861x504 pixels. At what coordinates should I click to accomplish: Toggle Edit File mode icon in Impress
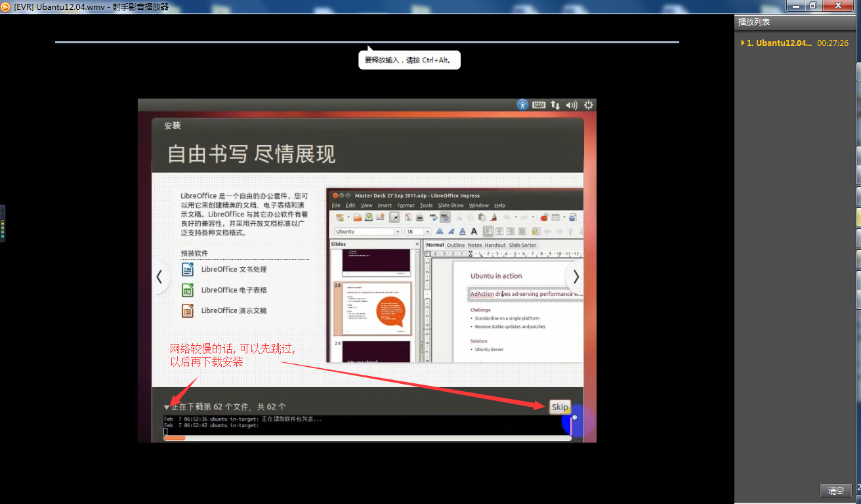point(394,218)
